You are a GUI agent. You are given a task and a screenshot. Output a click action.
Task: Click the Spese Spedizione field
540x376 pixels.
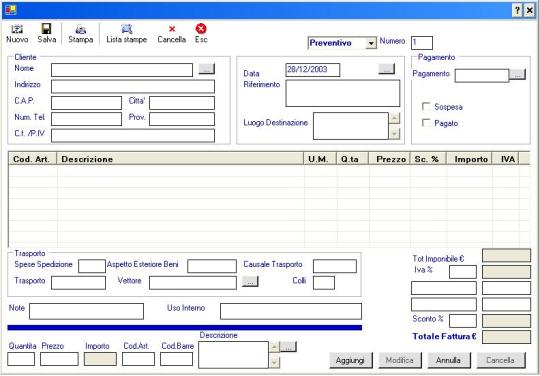coord(92,266)
